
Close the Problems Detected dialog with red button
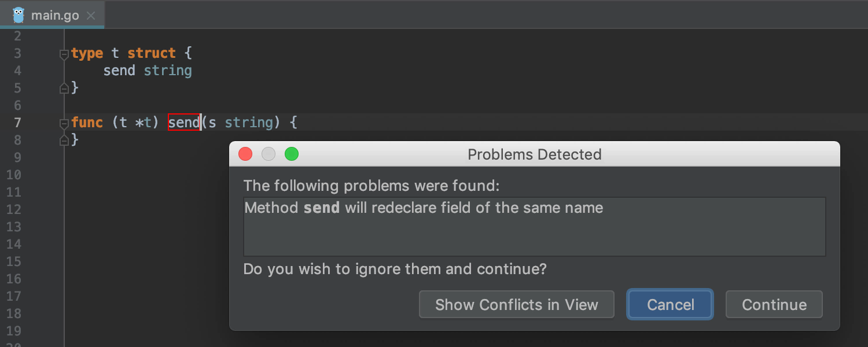click(x=245, y=154)
